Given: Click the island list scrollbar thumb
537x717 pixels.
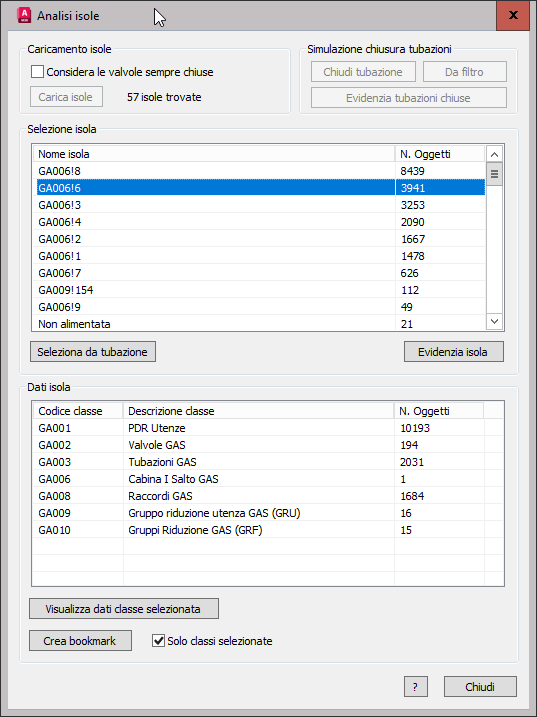Looking at the screenshot, I should 494,174.
